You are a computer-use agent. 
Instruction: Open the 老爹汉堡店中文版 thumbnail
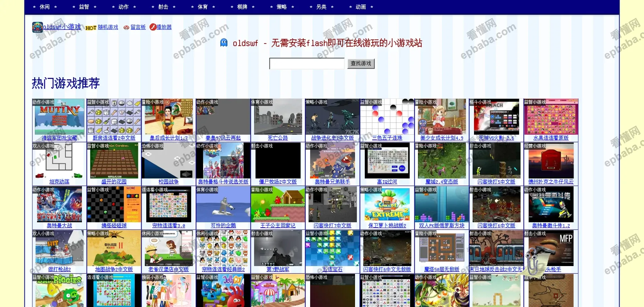pos(169,248)
